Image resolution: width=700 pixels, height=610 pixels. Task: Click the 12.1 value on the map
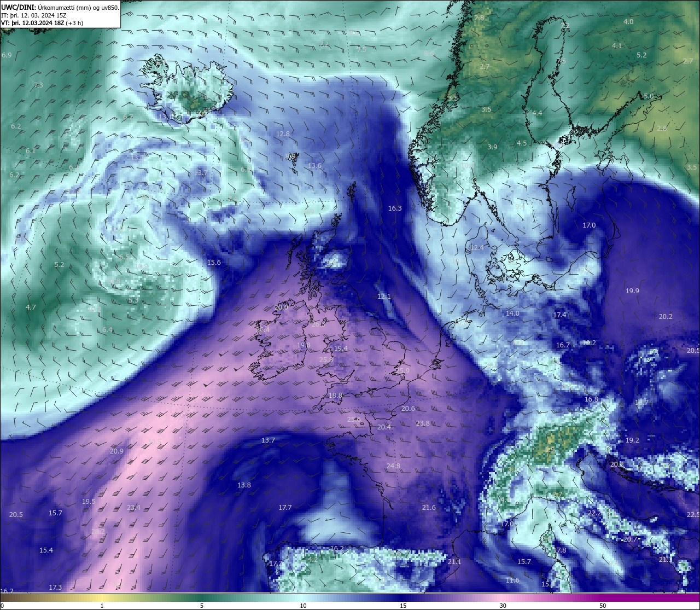(384, 297)
